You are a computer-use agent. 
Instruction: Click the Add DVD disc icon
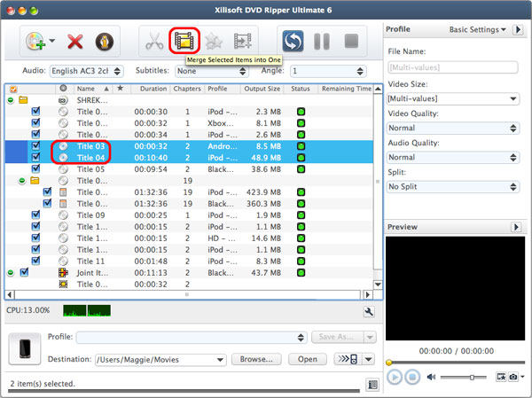click(x=35, y=42)
